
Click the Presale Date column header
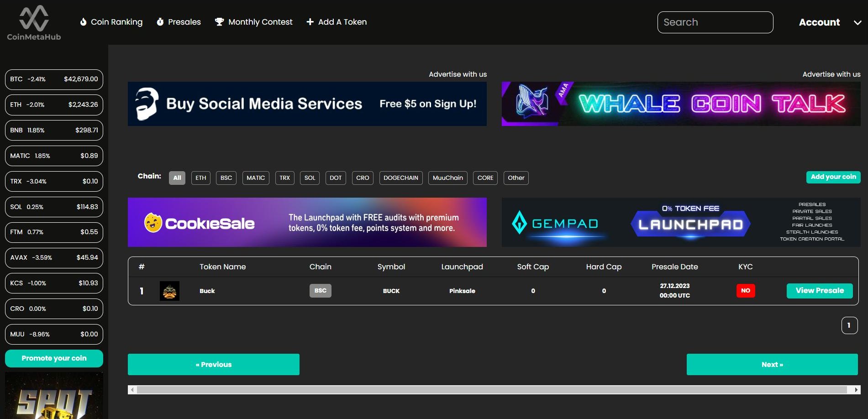[x=675, y=267]
